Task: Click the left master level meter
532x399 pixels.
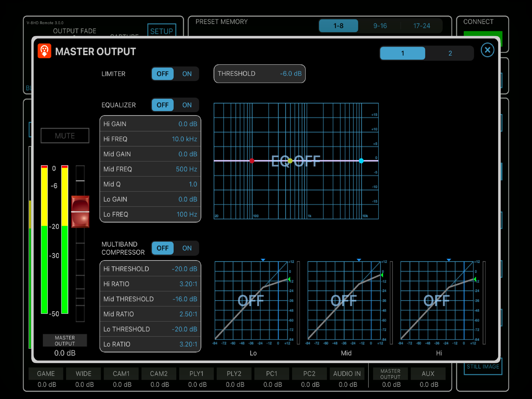Action: point(44,240)
